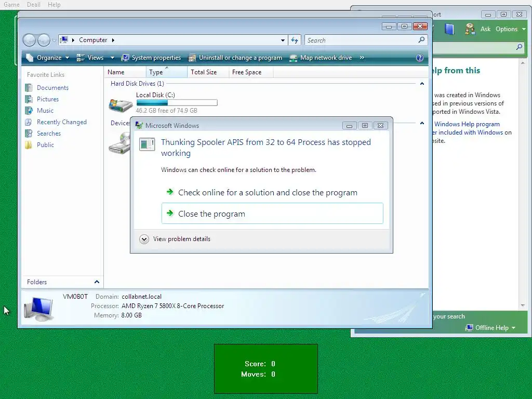
Task: Click the blue Explorer help icon
Action: [x=420, y=58]
